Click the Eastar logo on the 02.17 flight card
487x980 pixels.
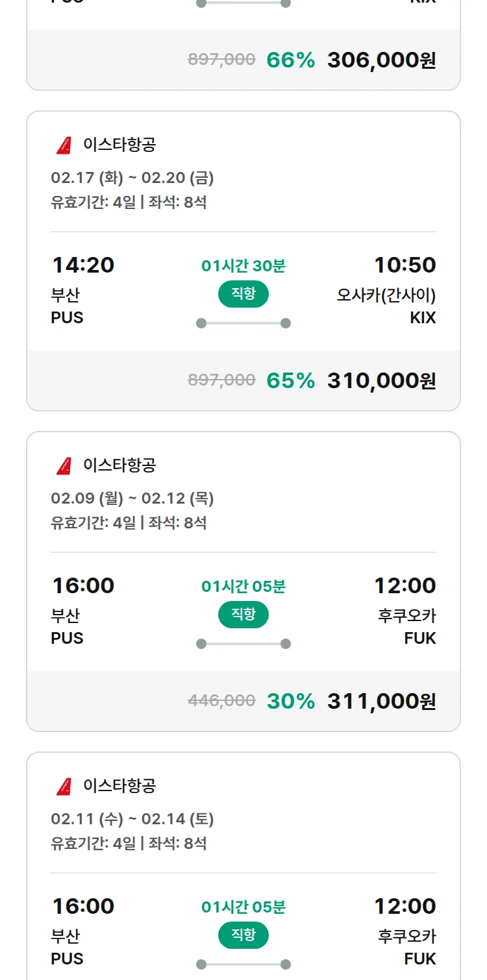[x=64, y=145]
